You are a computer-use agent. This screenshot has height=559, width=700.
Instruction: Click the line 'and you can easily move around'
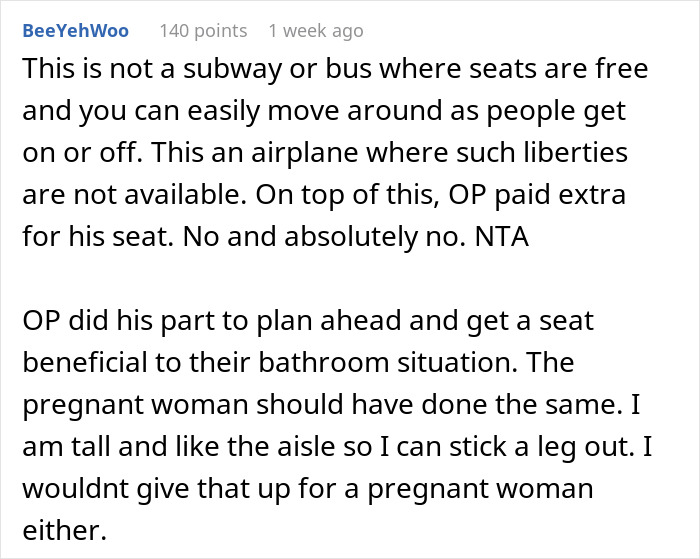324,111
